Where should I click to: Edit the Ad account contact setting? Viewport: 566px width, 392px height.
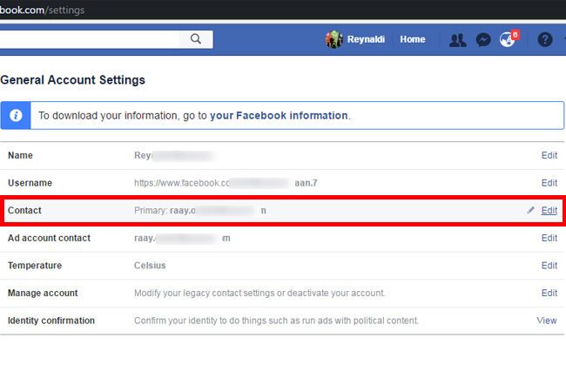[549, 238]
